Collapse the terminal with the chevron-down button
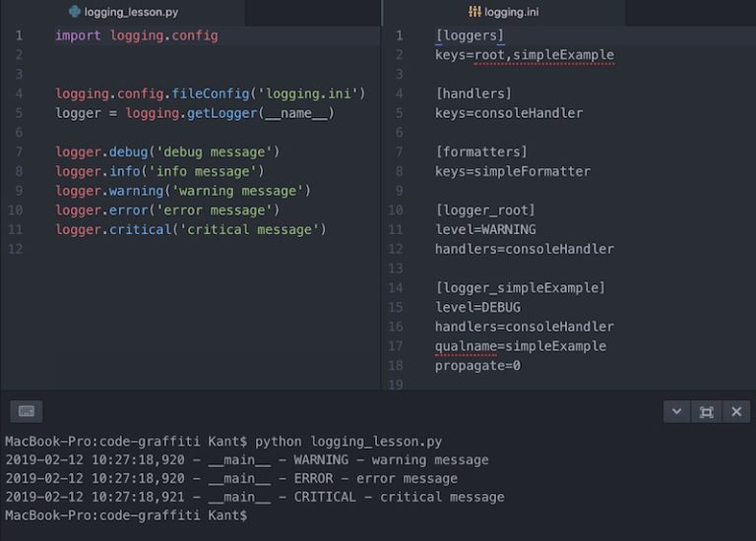Viewport: 756px width, 541px height. click(677, 412)
